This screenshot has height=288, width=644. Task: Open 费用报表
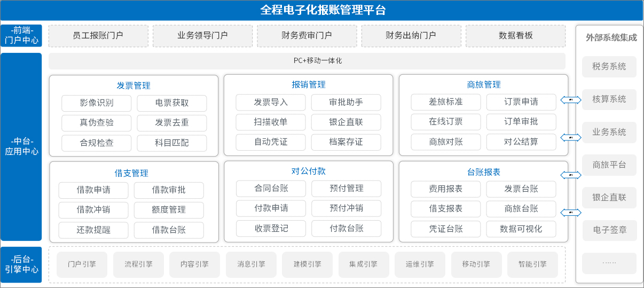(446, 189)
